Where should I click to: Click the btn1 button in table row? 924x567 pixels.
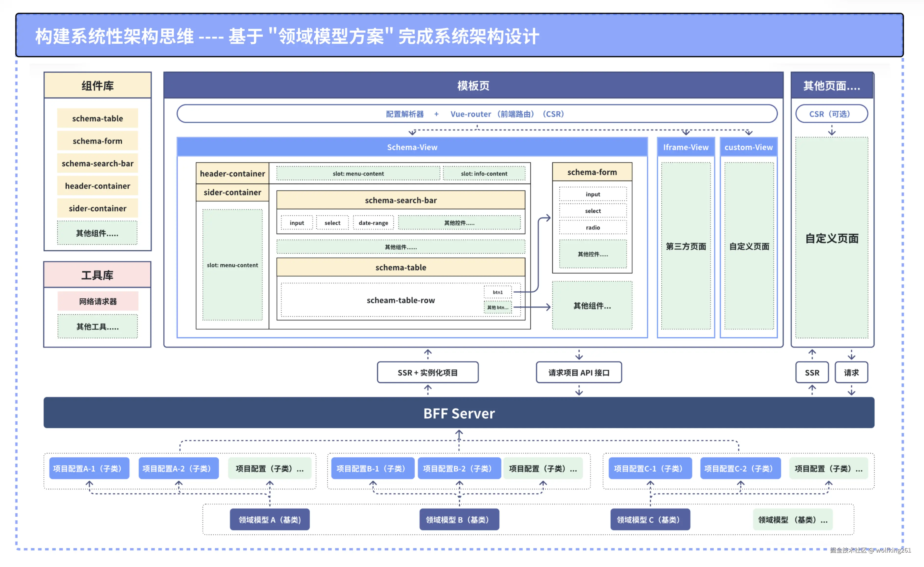(x=498, y=292)
